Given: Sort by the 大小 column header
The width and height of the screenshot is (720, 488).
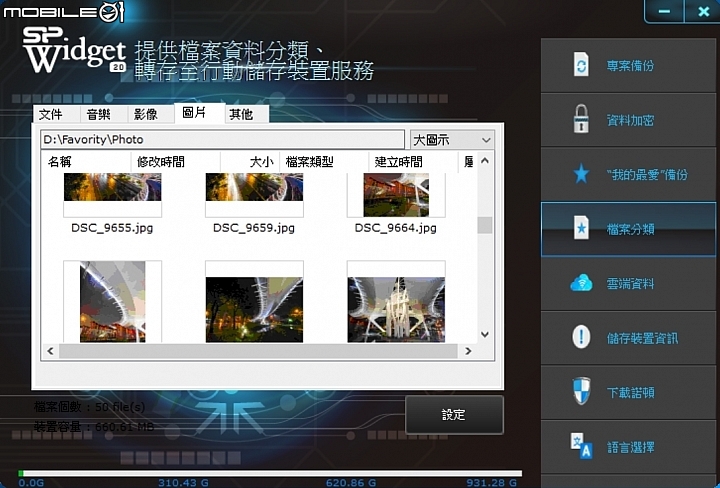Looking at the screenshot, I should [x=250, y=162].
